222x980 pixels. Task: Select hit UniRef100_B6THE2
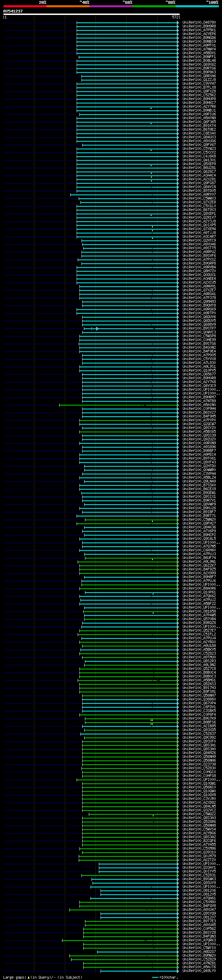coord(199,129)
